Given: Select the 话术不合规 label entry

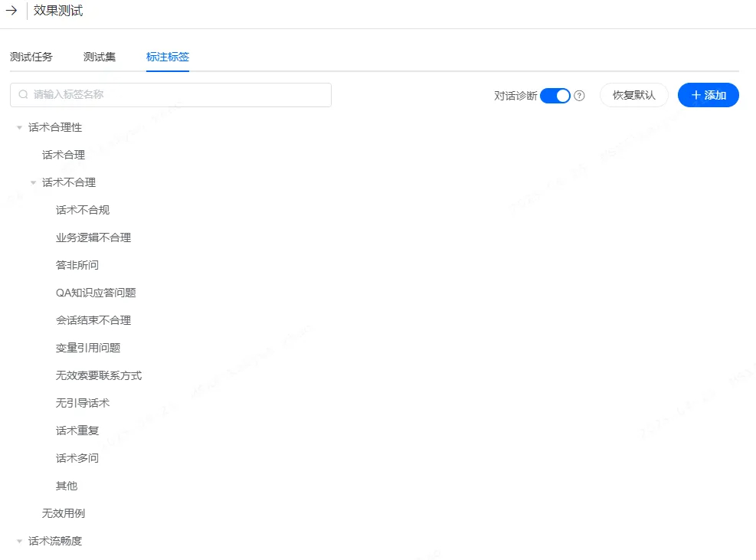Looking at the screenshot, I should tap(82, 209).
